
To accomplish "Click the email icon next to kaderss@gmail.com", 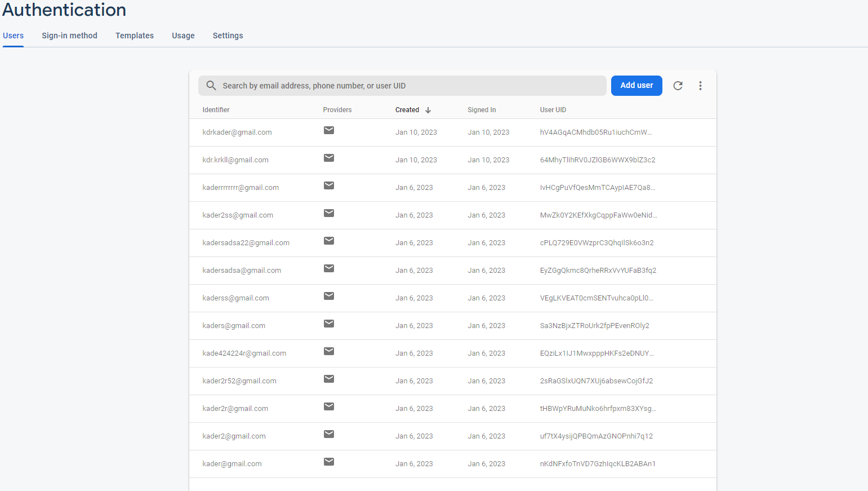I will click(329, 295).
